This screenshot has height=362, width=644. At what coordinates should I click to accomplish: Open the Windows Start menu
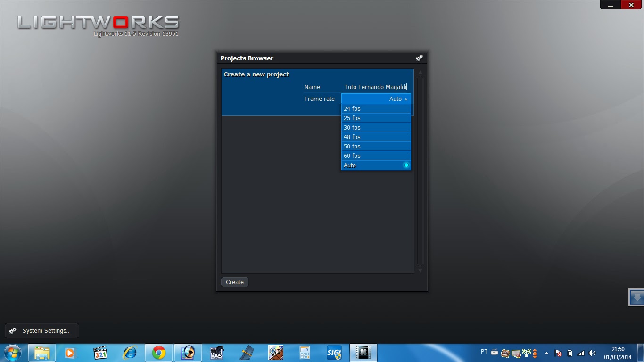point(13,353)
